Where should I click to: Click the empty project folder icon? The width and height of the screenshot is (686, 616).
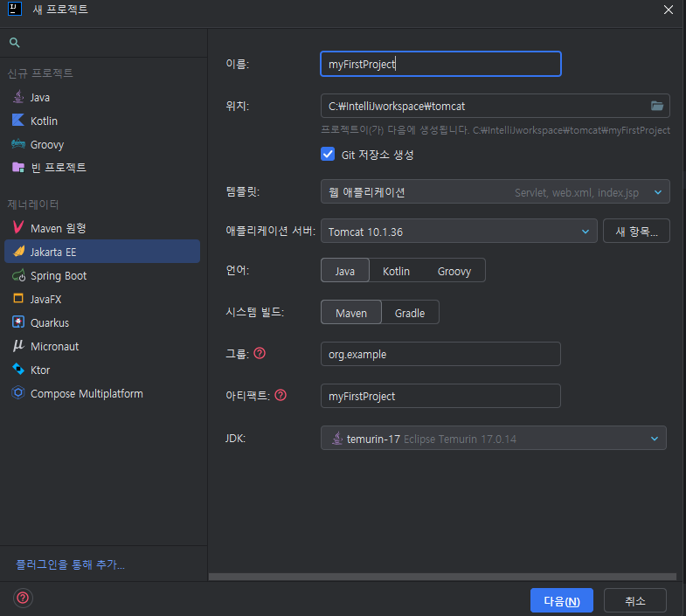tap(18, 167)
